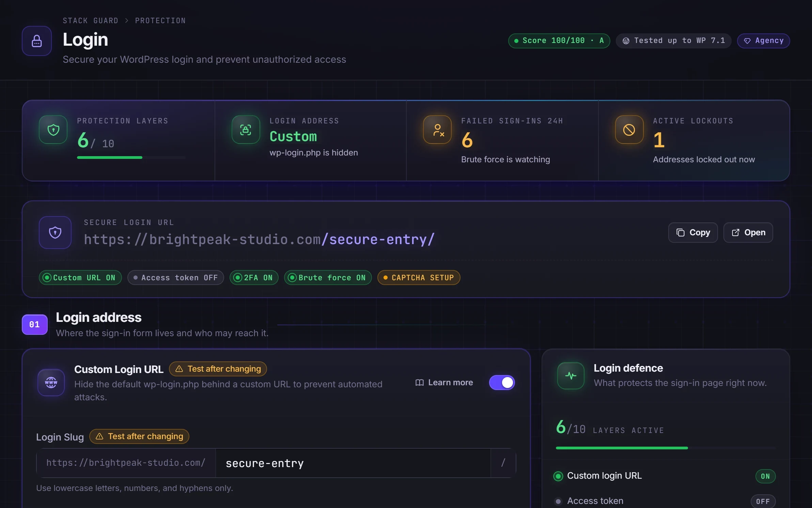Click the Agency plan badge
The width and height of the screenshot is (812, 508).
click(x=764, y=41)
